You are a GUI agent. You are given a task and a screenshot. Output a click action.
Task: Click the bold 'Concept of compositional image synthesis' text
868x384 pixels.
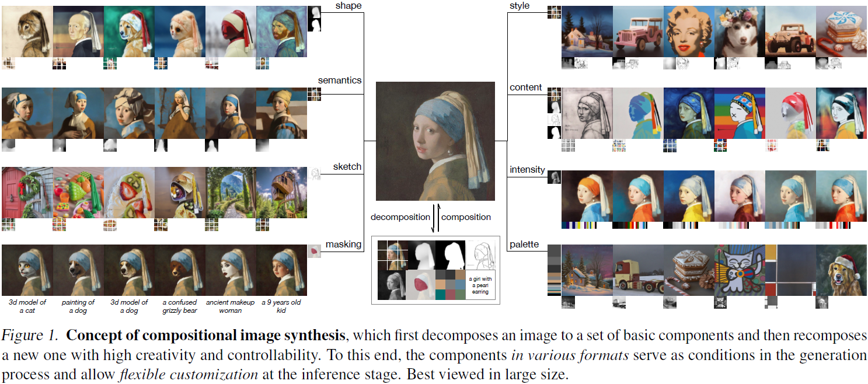click(205, 337)
